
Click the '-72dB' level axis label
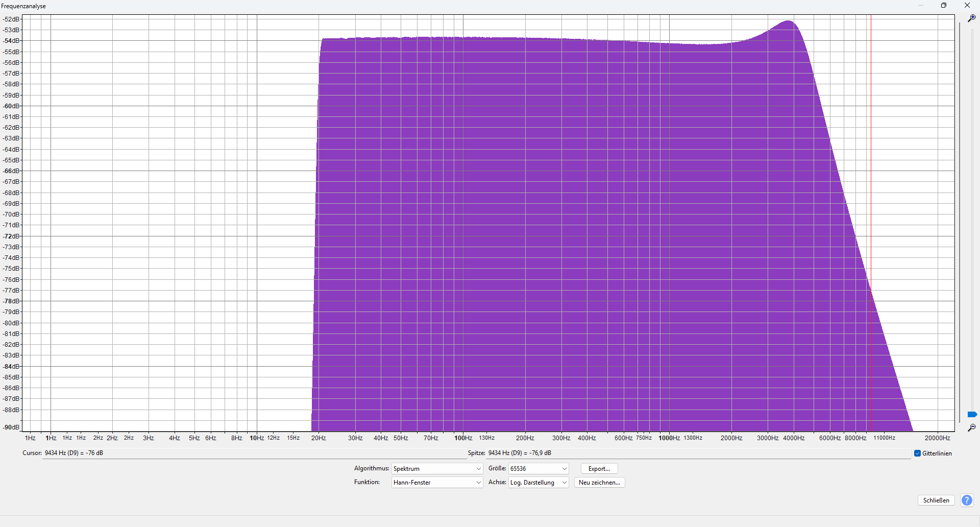coord(11,236)
